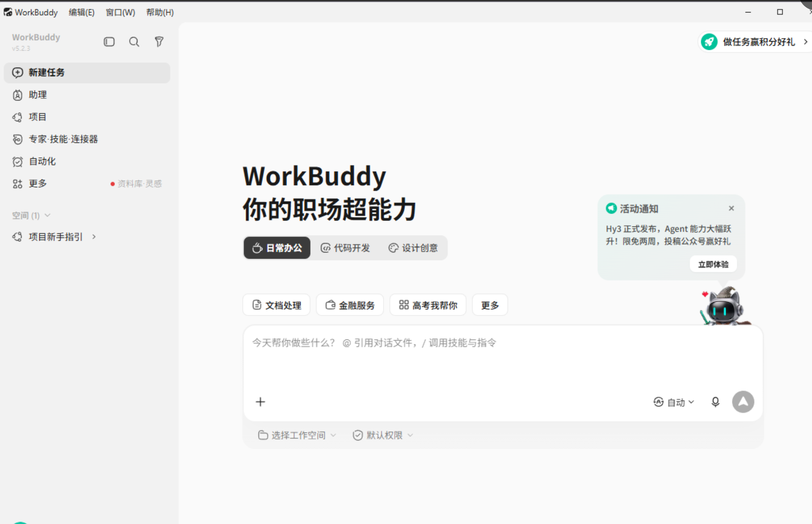Open 做任务赢积分好礼 banner
812x524 pixels.
[x=755, y=42]
